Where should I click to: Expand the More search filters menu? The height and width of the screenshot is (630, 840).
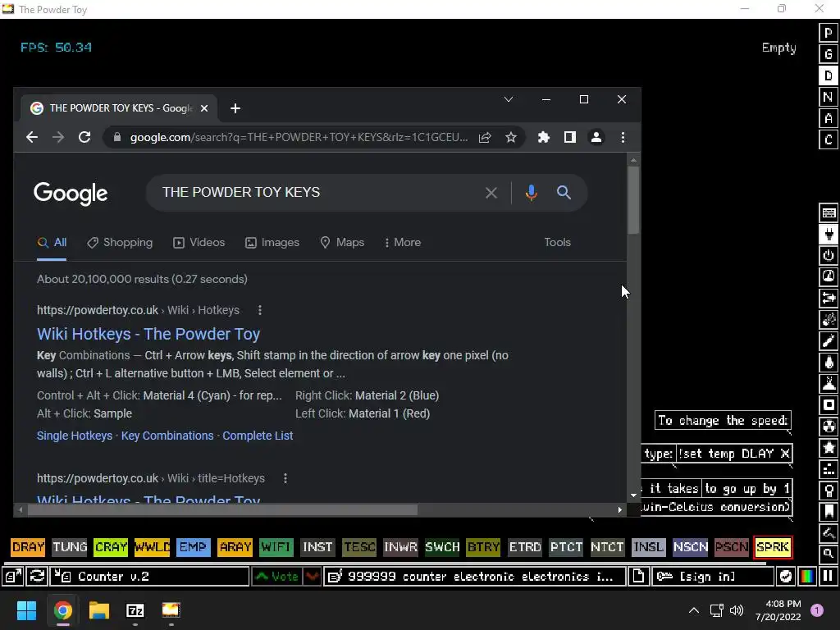(x=402, y=243)
